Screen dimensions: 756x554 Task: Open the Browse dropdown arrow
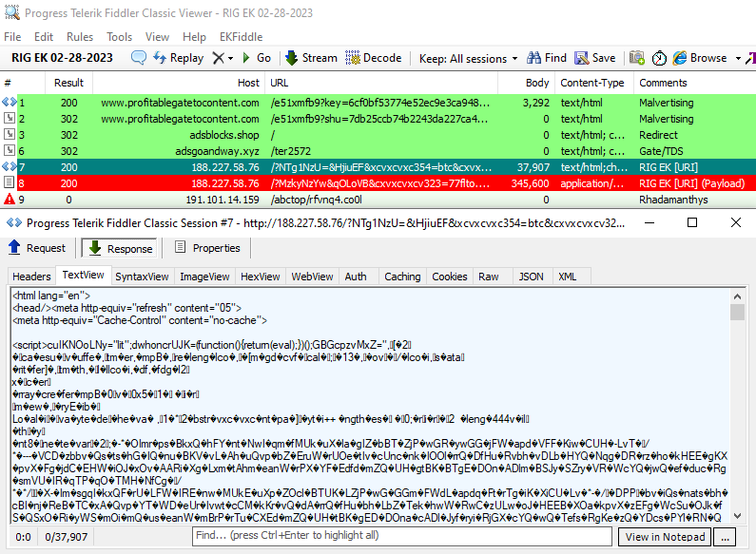(737, 58)
